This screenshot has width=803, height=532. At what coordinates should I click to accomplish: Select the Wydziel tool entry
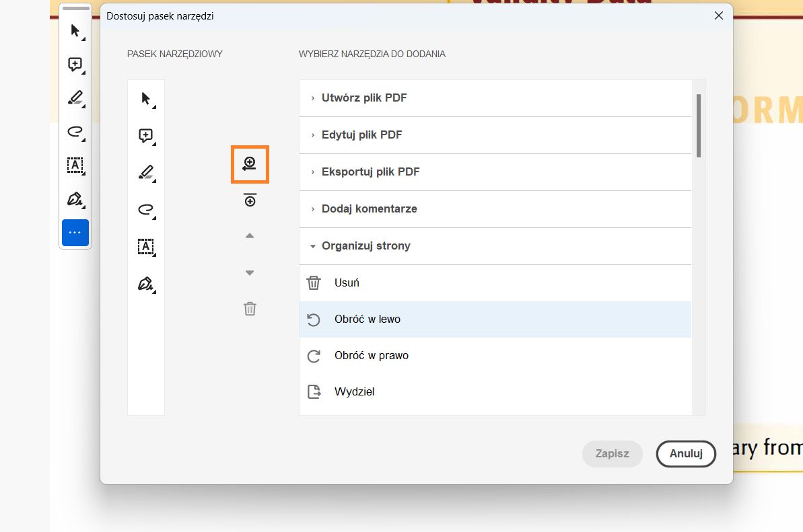pos(354,392)
